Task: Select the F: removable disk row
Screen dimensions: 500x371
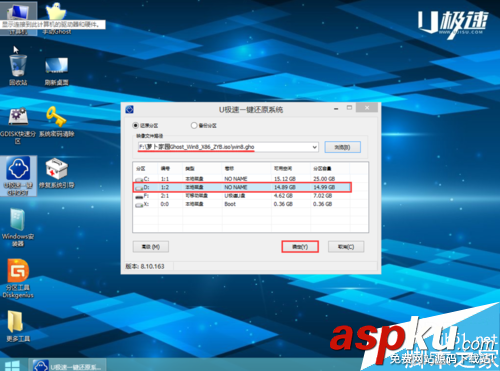Action: [x=242, y=196]
